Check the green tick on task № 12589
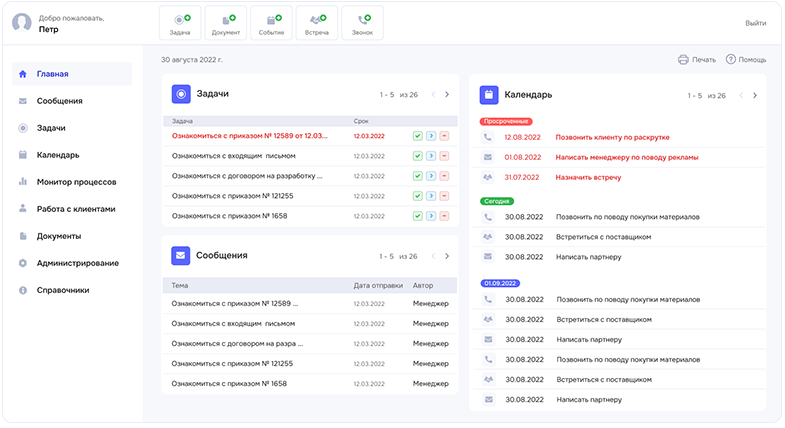Image resolution: width=785 pixels, height=428 pixels. tap(417, 135)
